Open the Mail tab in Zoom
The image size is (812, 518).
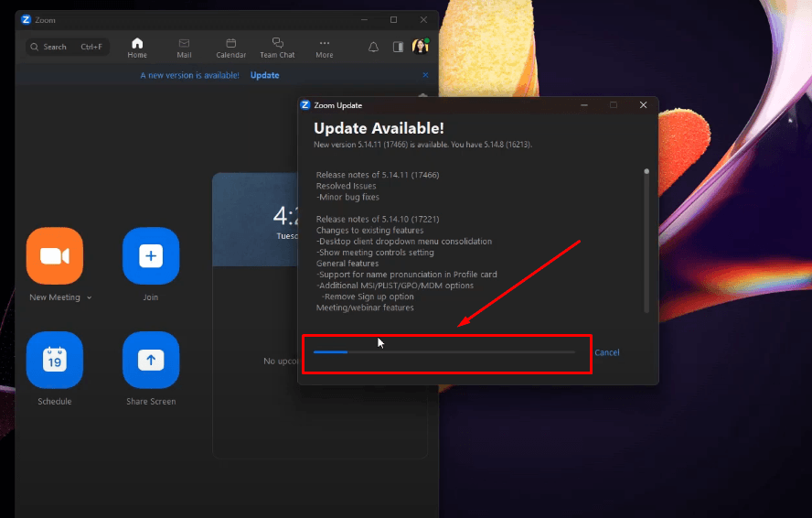(x=184, y=48)
